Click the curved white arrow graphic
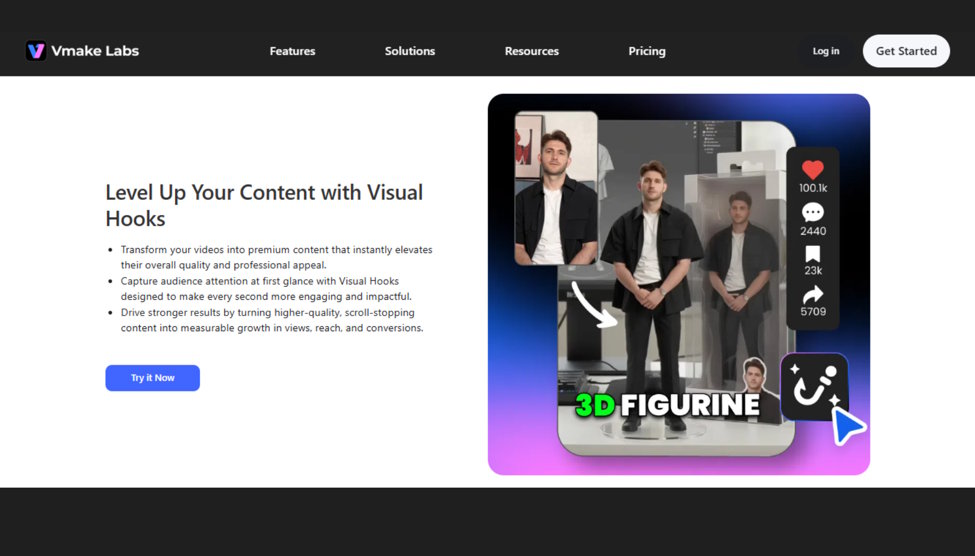975x556 pixels. point(594,304)
